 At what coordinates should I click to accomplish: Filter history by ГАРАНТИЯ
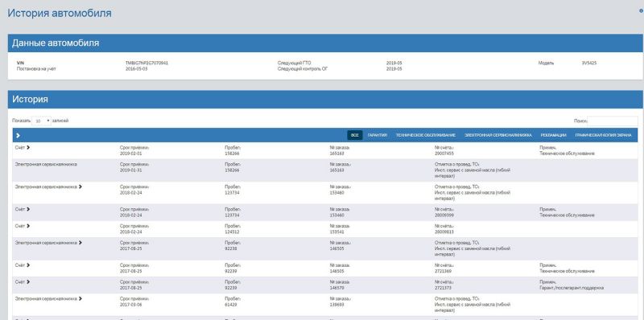coord(378,135)
